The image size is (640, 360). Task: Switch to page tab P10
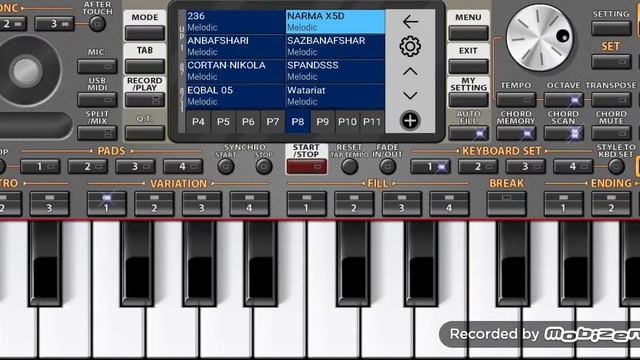[347, 122]
